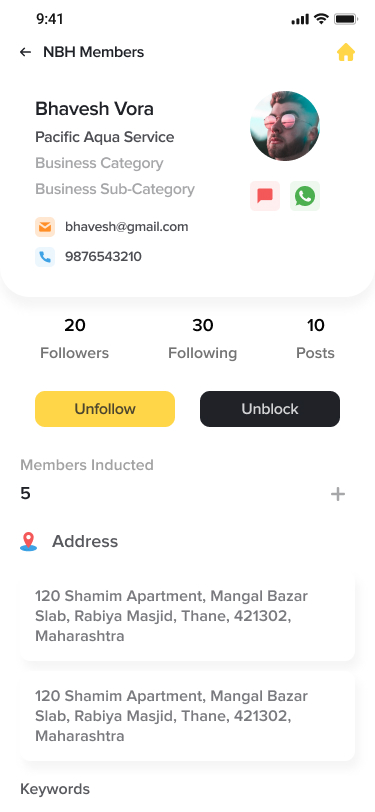Expand Members Inducted with plus icon
Viewport: 375px width, 812px height.
[338, 494]
